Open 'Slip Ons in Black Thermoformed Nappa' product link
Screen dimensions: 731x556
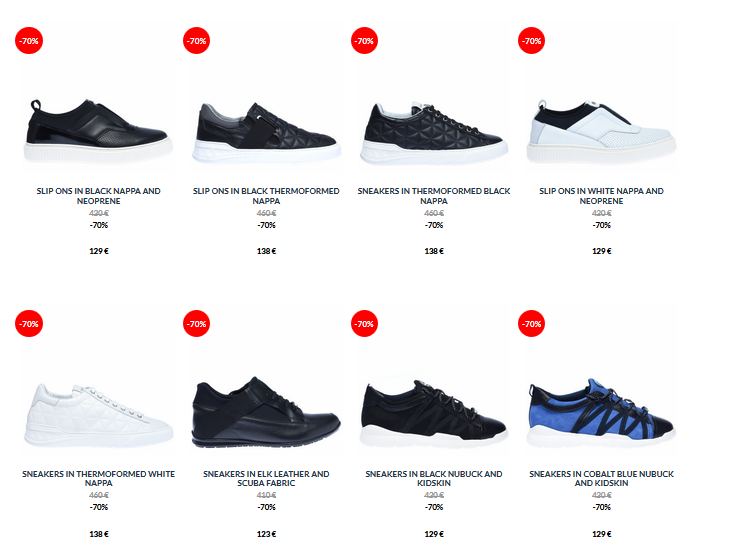pyautogui.click(x=266, y=196)
